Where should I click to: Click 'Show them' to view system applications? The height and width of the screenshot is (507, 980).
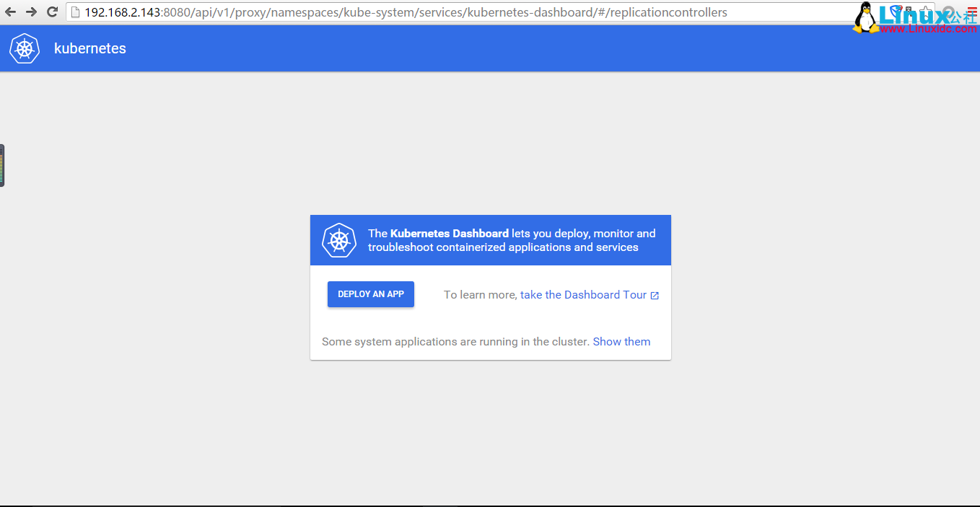(x=621, y=341)
